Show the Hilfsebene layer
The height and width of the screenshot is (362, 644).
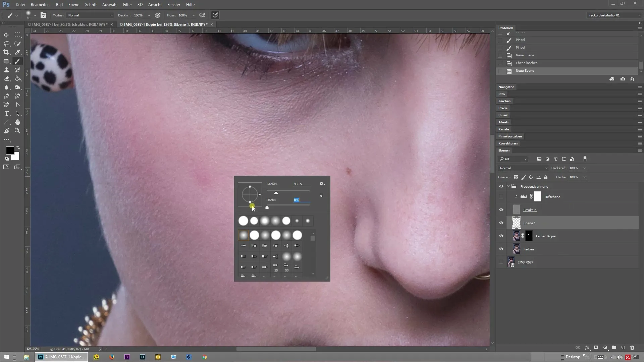501,197
